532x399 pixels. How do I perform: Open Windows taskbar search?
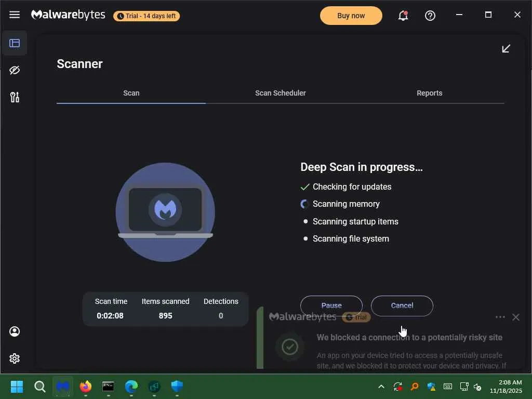tap(39, 387)
